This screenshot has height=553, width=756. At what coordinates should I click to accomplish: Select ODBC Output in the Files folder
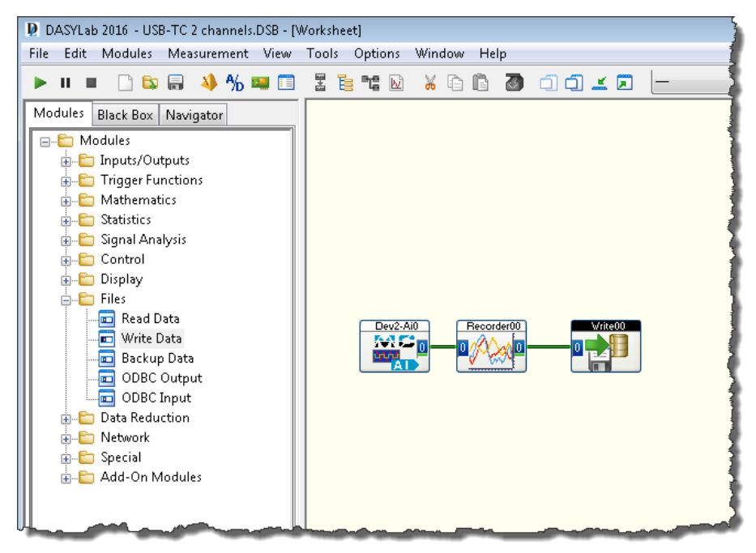click(x=161, y=378)
